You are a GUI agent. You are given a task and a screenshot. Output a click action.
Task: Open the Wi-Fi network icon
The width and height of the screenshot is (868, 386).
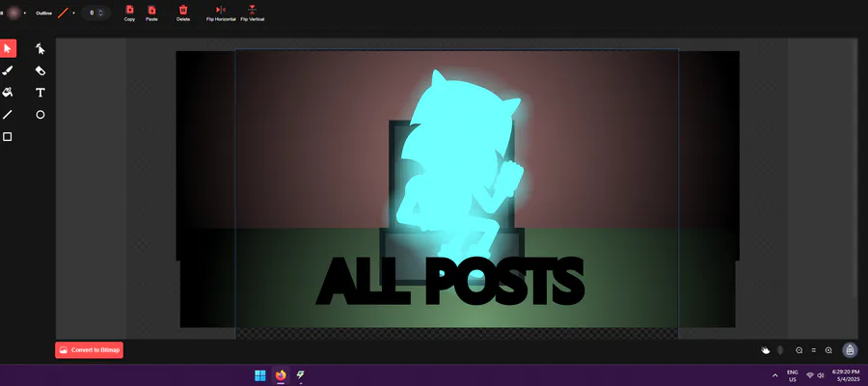[810, 375]
